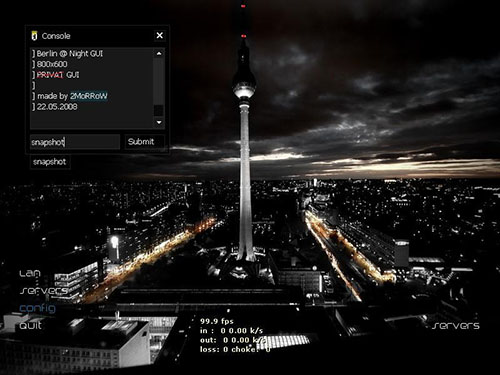Click the 'out:' network stats line
The image size is (500, 375).
233,340
